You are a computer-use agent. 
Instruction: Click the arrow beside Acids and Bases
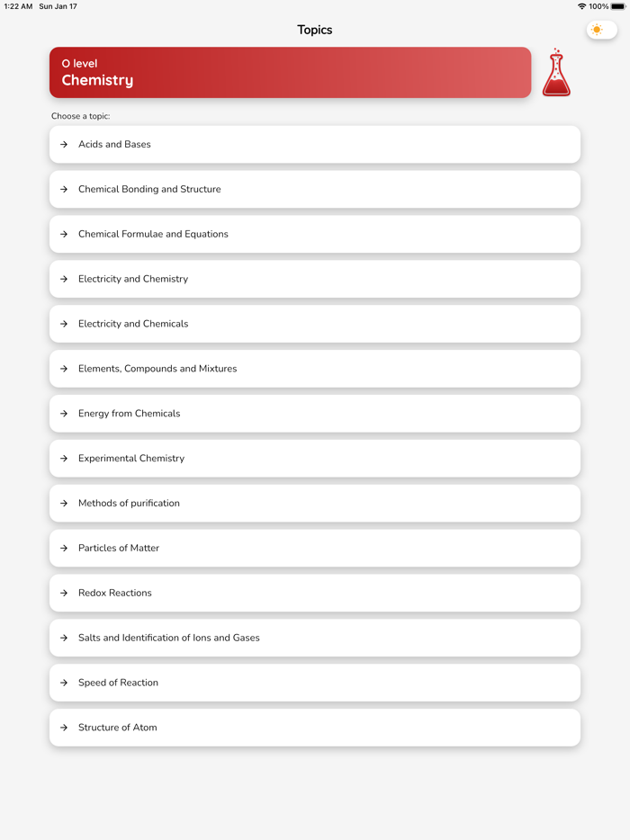[x=63, y=144]
